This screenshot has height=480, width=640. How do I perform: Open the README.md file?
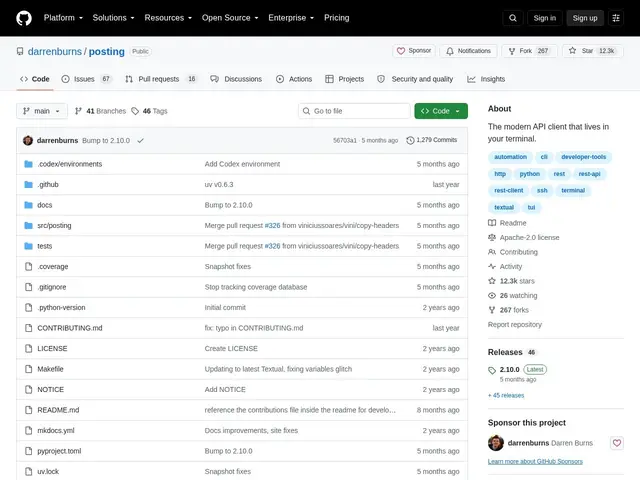click(58, 410)
